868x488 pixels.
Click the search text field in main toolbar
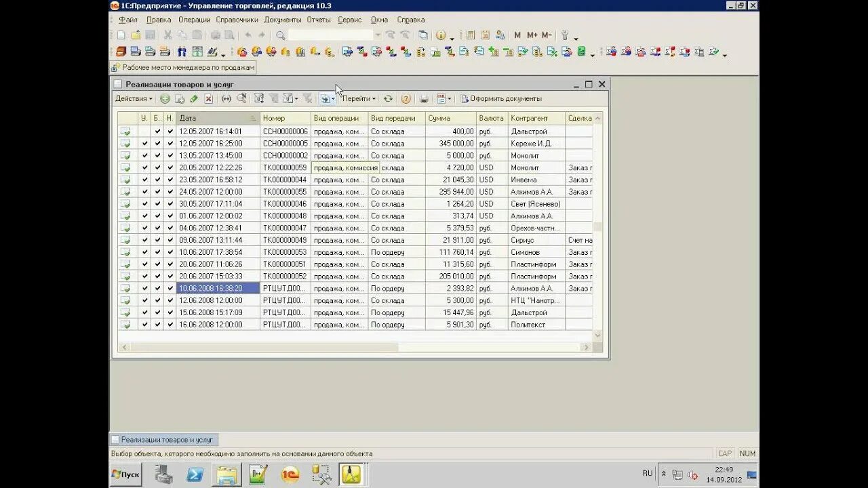point(330,35)
